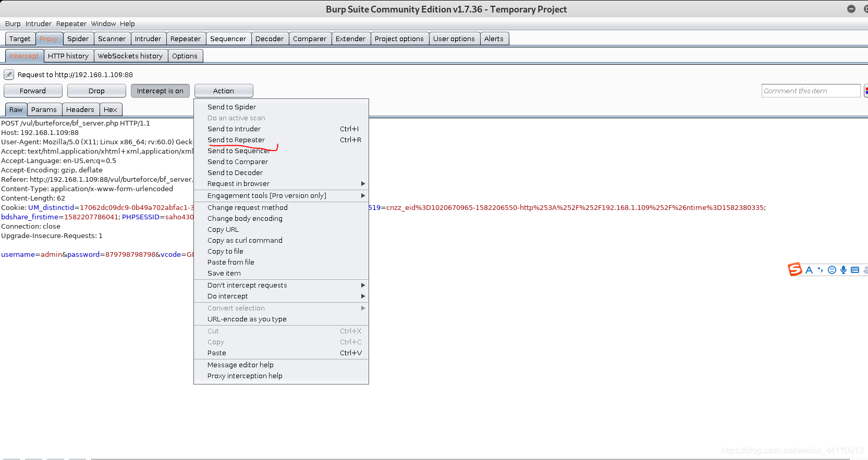Click the Sogou microphone voice input icon

[x=843, y=270]
